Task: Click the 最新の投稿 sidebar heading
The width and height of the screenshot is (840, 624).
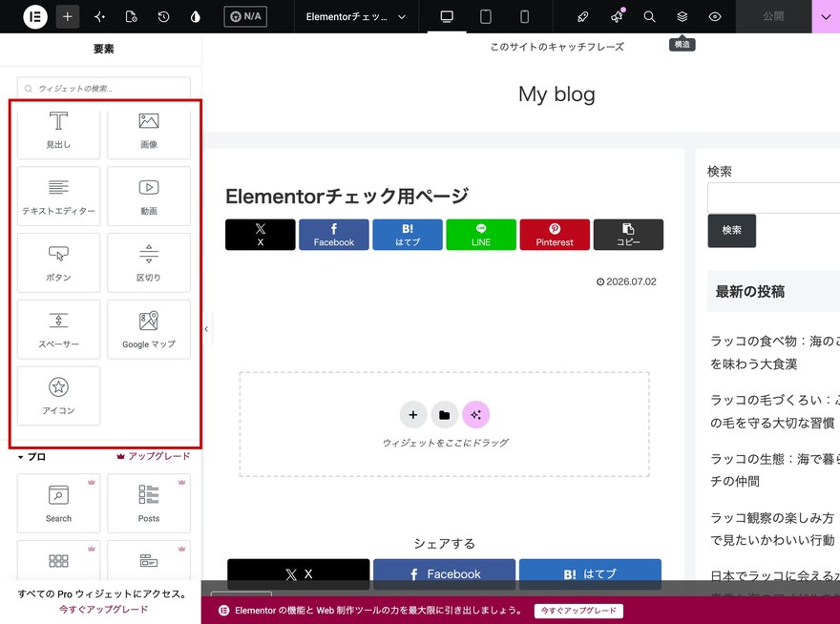Action: (x=750, y=291)
